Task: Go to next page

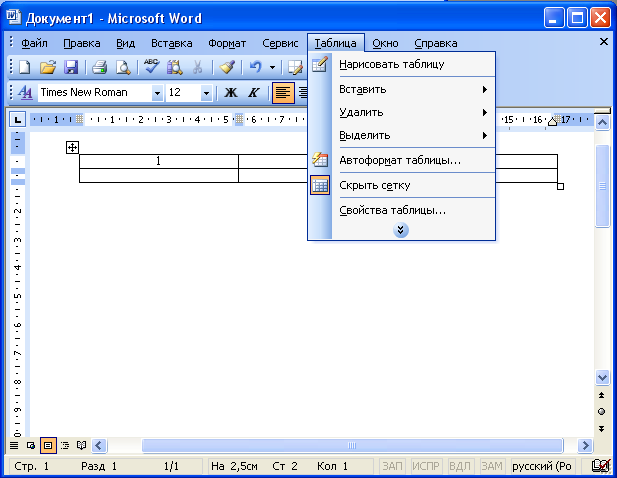Action: pyautogui.click(x=602, y=428)
